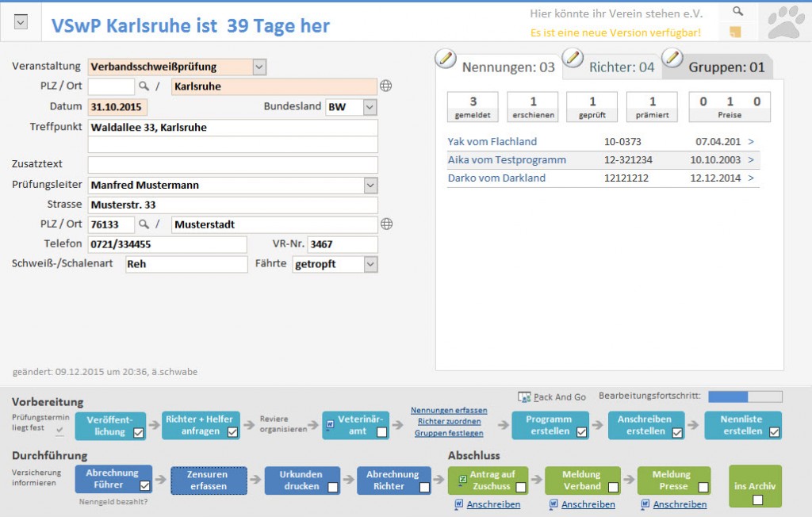The width and height of the screenshot is (812, 517).
Task: Open the Nennungen erfassen link
Action: point(449,411)
